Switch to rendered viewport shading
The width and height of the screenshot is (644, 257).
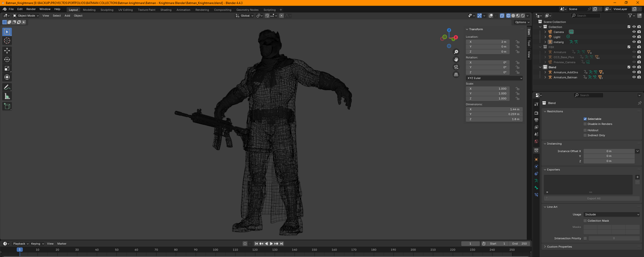522,15
